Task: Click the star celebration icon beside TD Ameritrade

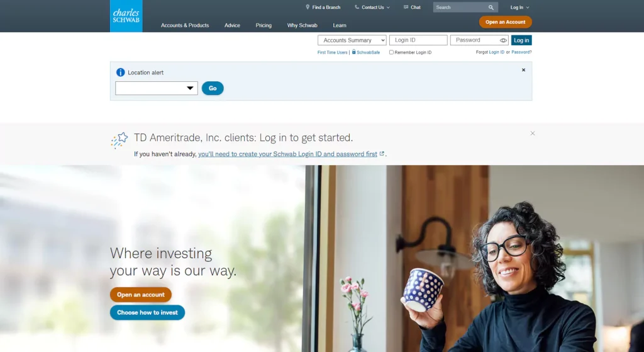Action: click(119, 140)
